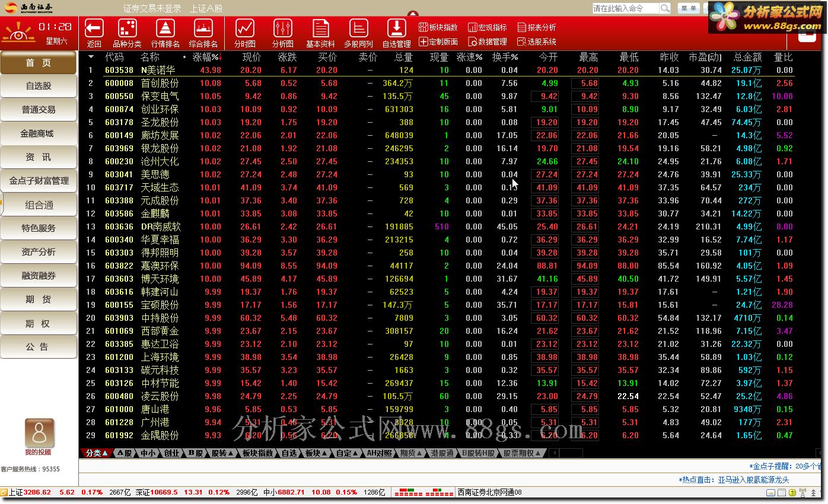The height and width of the screenshot is (504, 828).
Task: Click stock code 600550
Action: (119, 96)
